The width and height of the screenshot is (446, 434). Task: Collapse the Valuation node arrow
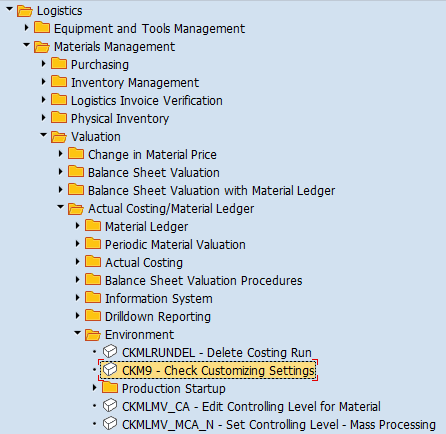(x=44, y=135)
